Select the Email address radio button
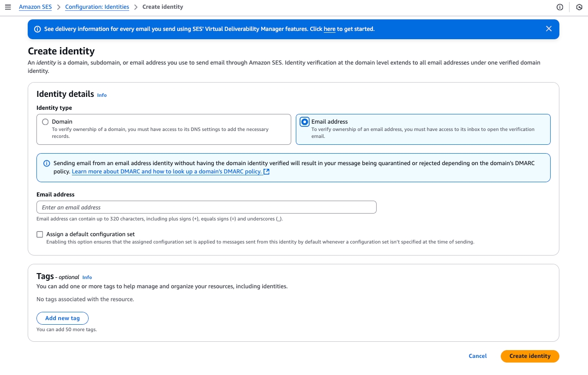Viewport: 588px width, 375px height. (305, 122)
